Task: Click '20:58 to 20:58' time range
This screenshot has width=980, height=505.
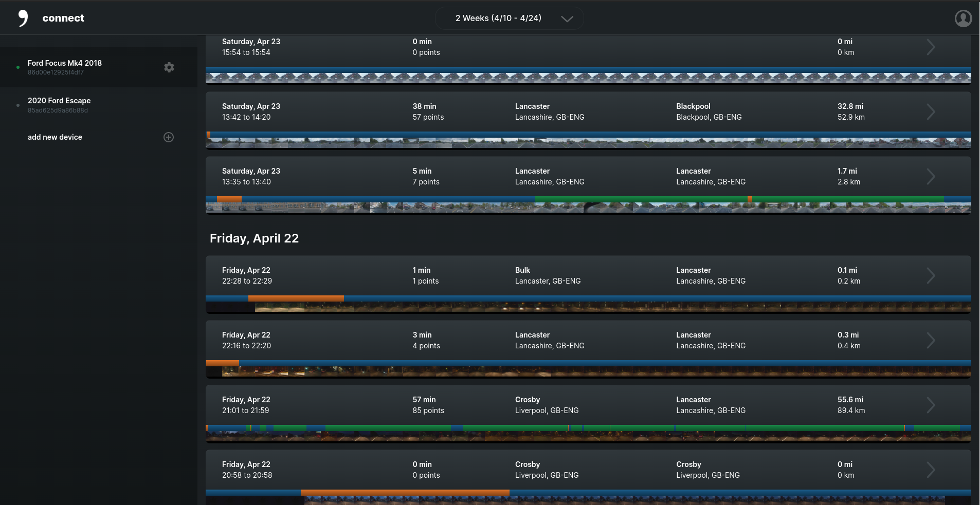Action: point(247,475)
